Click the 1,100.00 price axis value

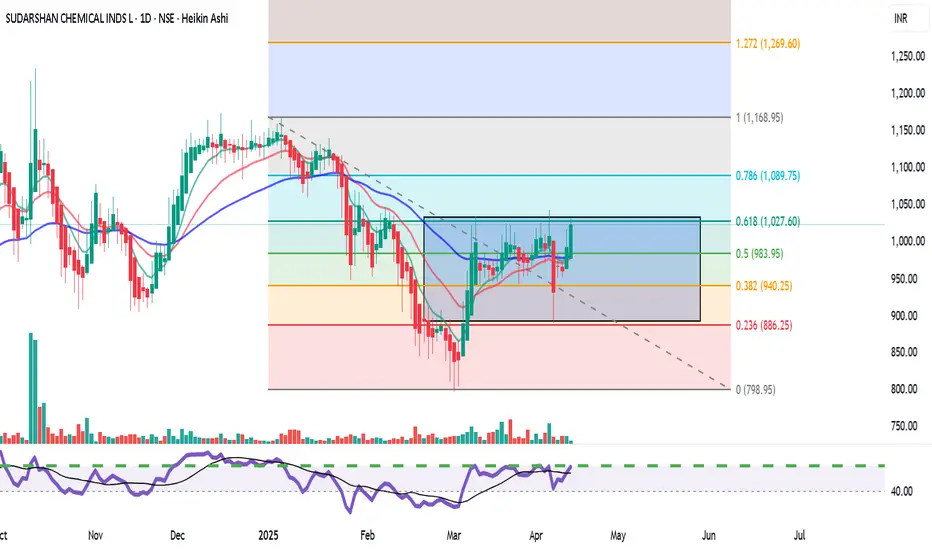[908, 167]
